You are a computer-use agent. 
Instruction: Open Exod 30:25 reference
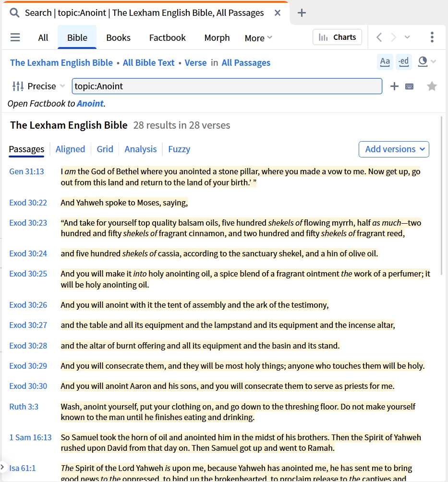tap(28, 274)
